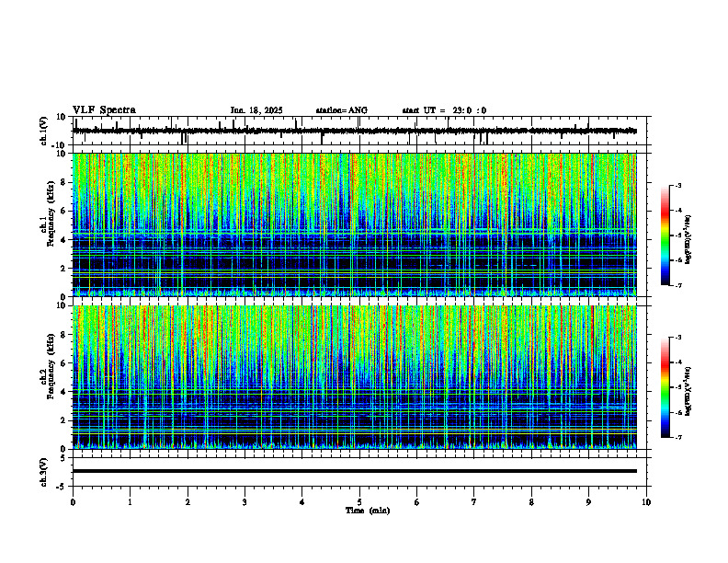Click the "5" tick on the Time axis
This screenshot has height=563, width=728.
[x=359, y=502]
